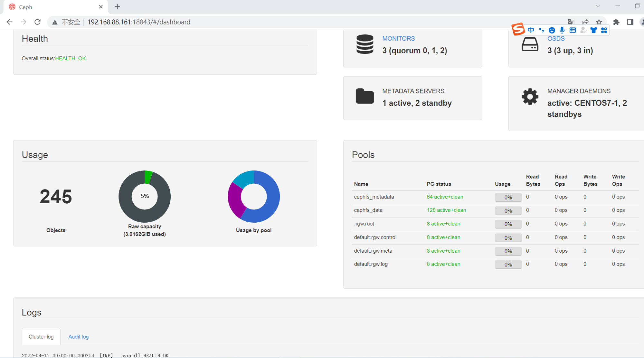Click default.rgw.control 0% usage bar
This screenshot has width=644, height=358.
508,237
